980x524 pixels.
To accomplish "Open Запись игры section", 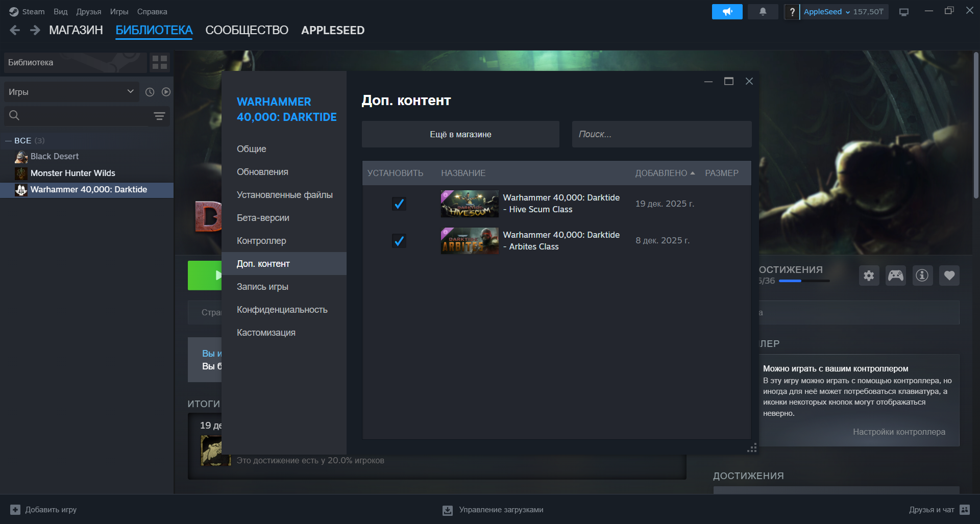I will click(284, 287).
